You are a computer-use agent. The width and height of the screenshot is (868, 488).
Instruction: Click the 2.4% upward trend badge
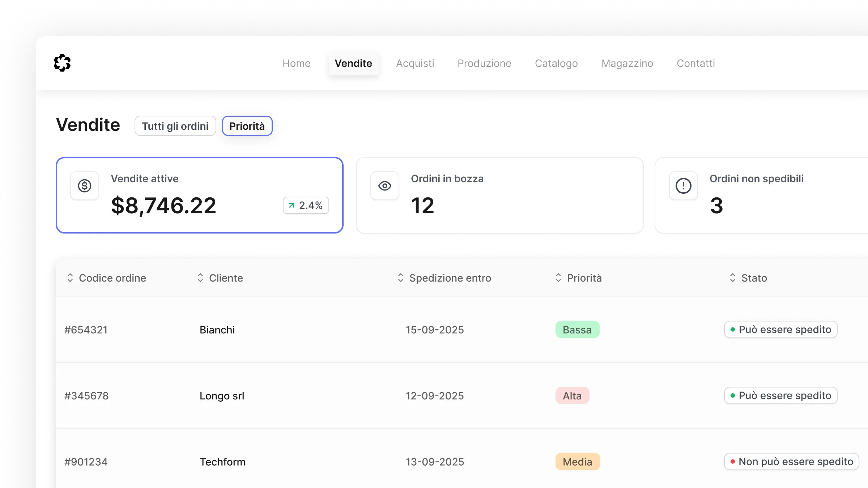click(306, 205)
